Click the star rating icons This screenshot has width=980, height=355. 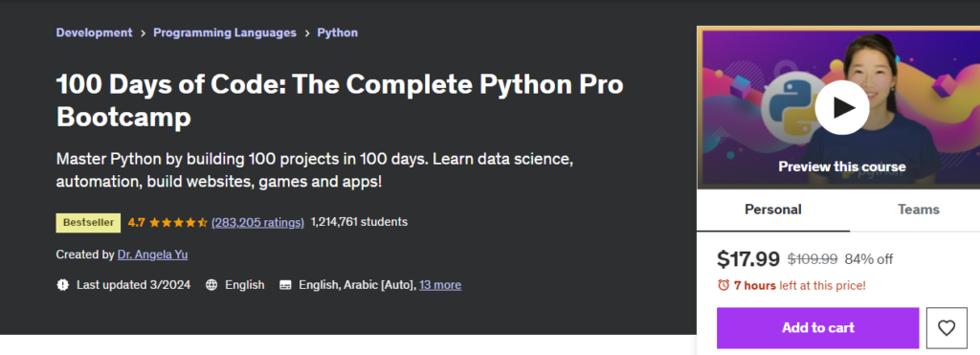tap(178, 222)
